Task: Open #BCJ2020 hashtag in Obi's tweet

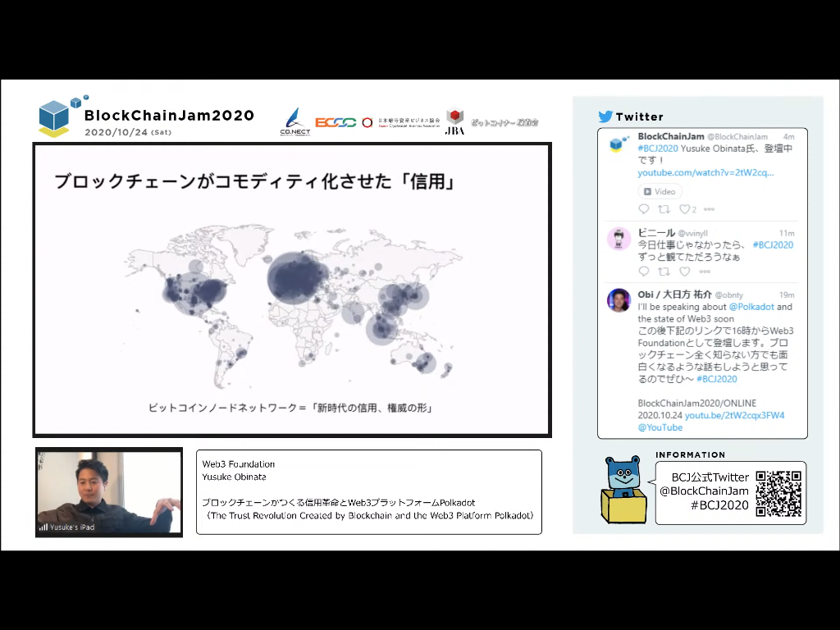Action: coord(717,379)
